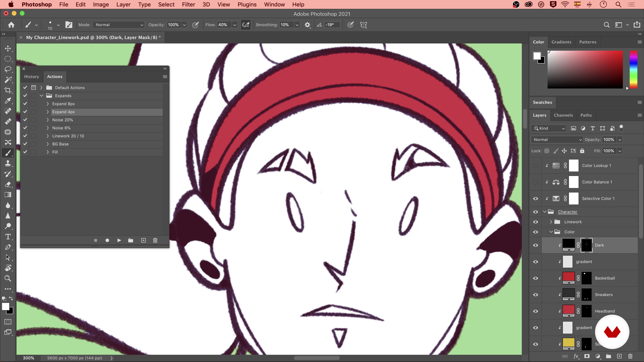This screenshot has height=362, width=644.
Task: Delete the selected action
Action: 155,240
